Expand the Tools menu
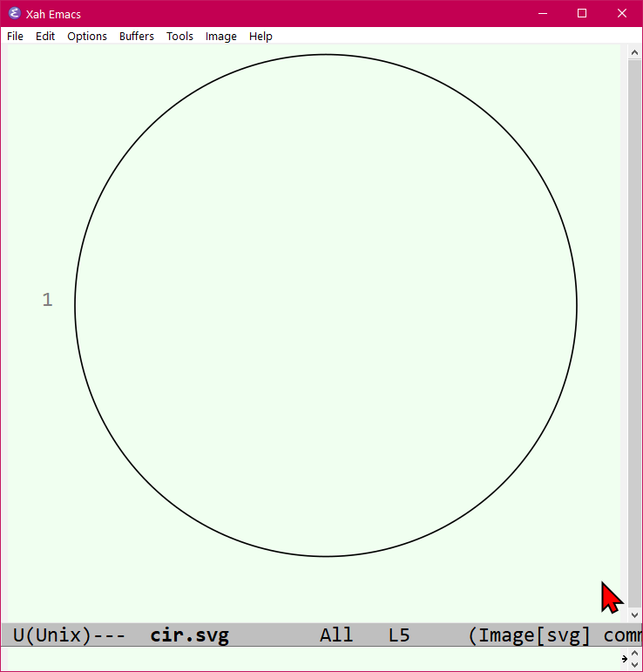Screen dimensions: 643x672 point(179,36)
